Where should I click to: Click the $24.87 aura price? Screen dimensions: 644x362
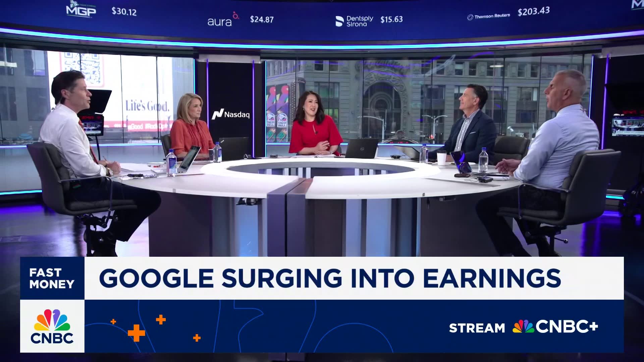click(262, 19)
